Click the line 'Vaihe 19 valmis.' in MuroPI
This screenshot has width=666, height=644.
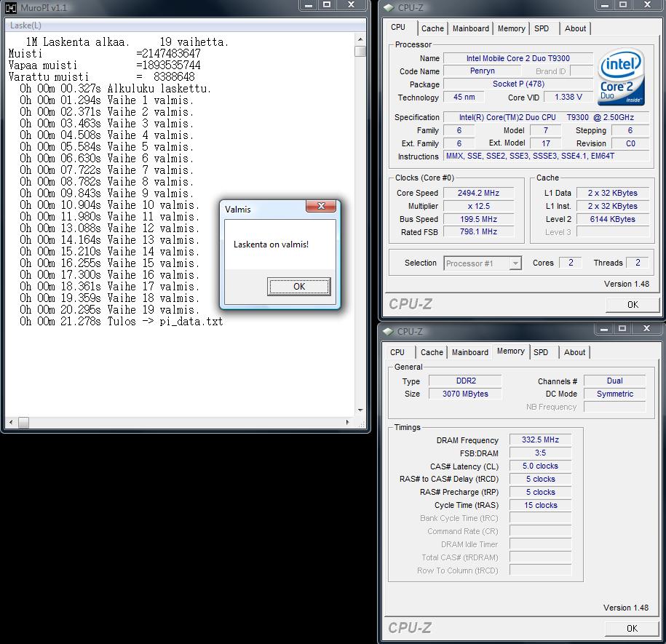click(154, 310)
